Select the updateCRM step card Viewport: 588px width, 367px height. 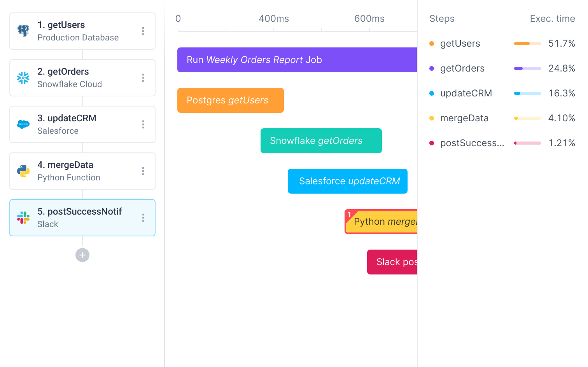(x=82, y=124)
